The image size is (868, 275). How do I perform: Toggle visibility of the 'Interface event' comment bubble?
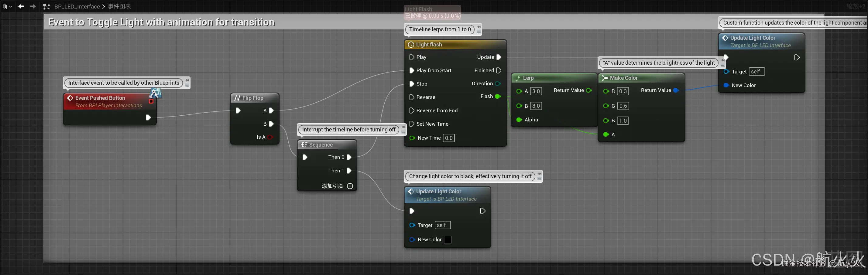tap(187, 85)
